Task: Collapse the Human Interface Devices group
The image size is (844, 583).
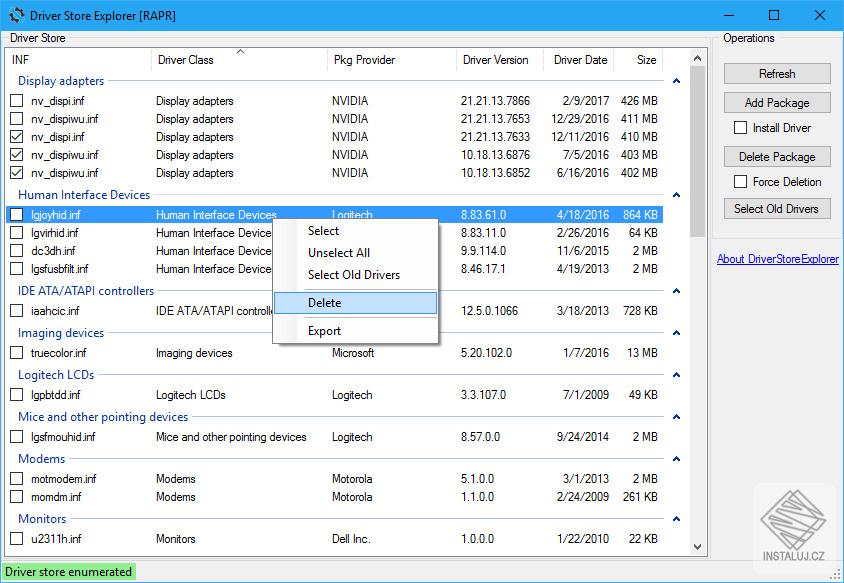Action: tap(677, 196)
